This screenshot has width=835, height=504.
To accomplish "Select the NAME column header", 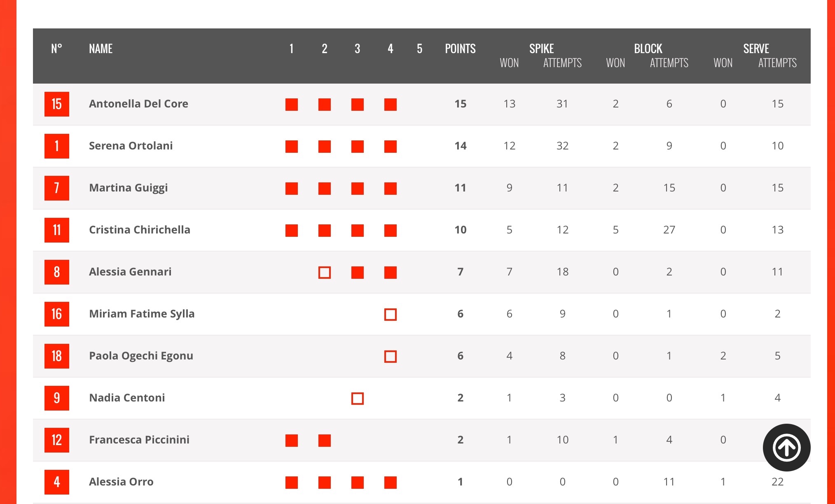I will tap(101, 49).
